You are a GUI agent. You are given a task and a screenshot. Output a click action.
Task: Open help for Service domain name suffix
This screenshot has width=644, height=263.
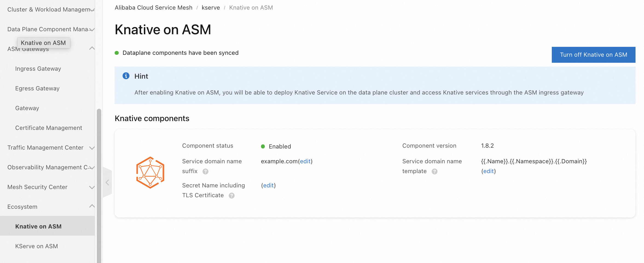[x=205, y=171]
